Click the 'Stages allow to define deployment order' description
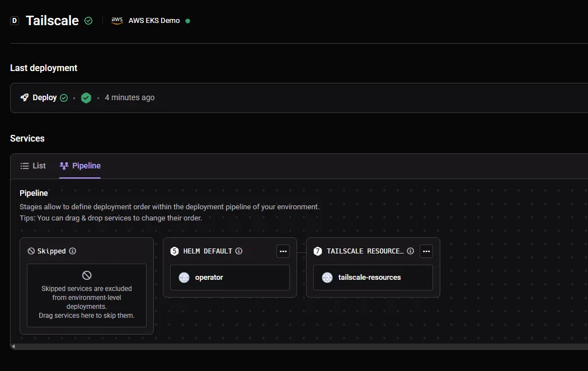Viewport: 588px width, 371px height. [170, 206]
